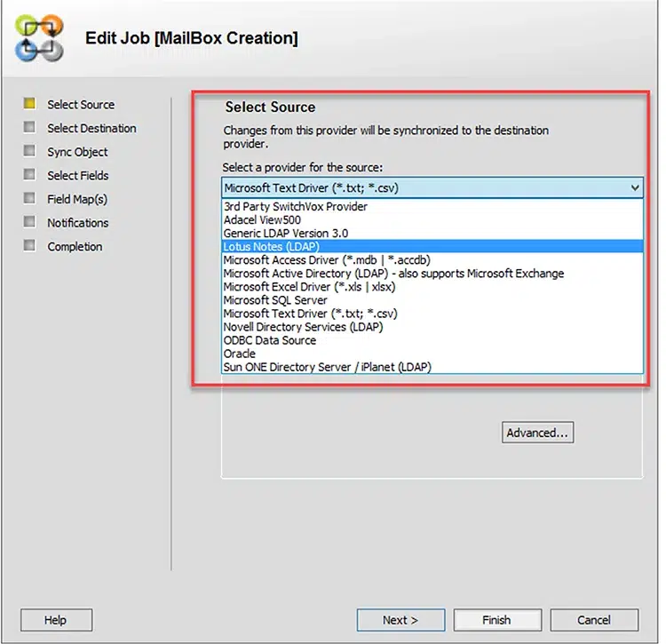This screenshot has height=644, width=666.
Task: Cancel the Edit Job dialog
Action: click(594, 620)
